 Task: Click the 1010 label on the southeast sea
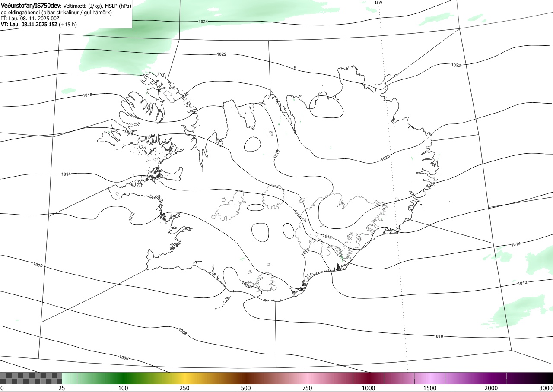click(438, 336)
